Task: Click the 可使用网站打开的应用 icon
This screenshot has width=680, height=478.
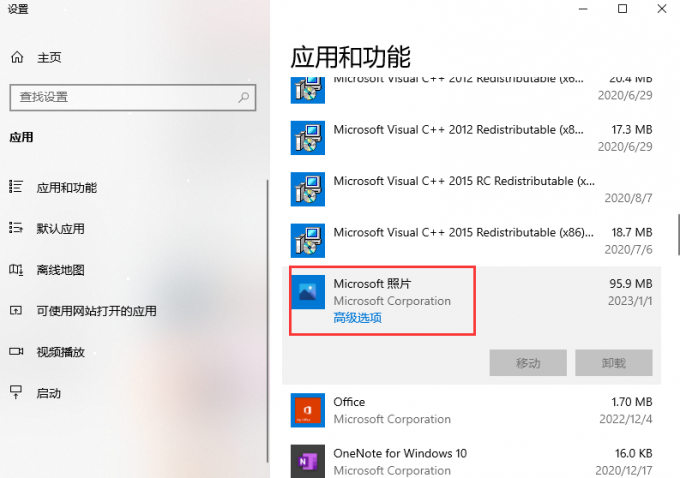Action: point(16,310)
